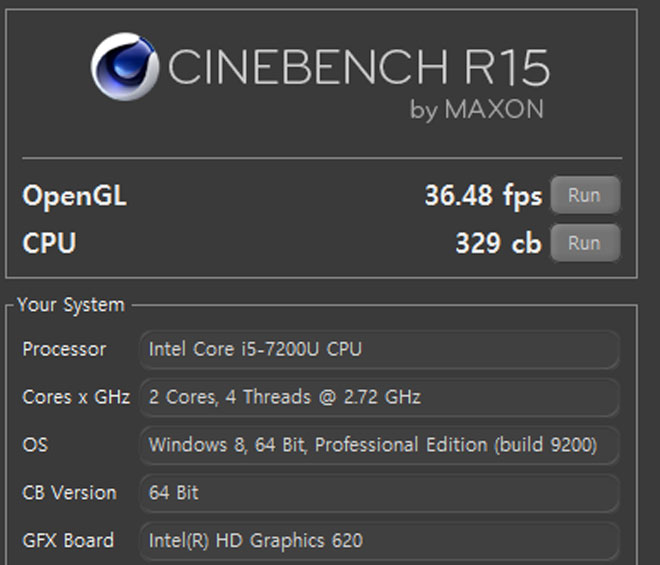
Task: Click the CB Version row label
Action: (69, 493)
